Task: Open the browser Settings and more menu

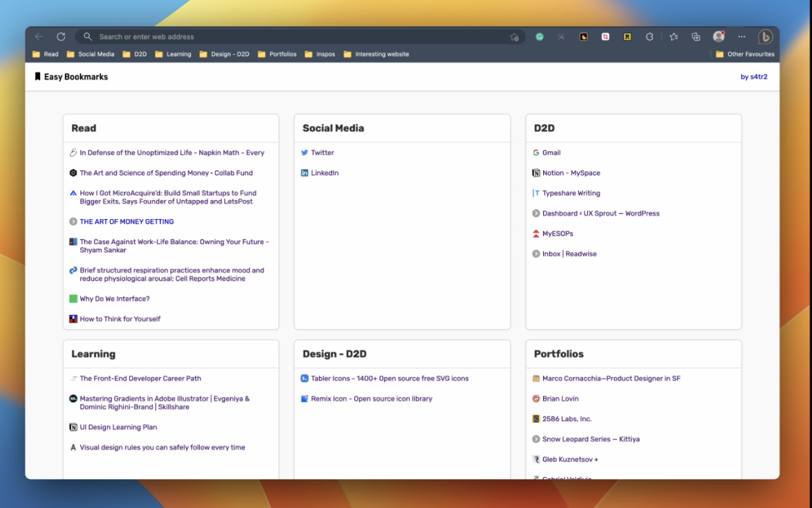Action: point(741,37)
